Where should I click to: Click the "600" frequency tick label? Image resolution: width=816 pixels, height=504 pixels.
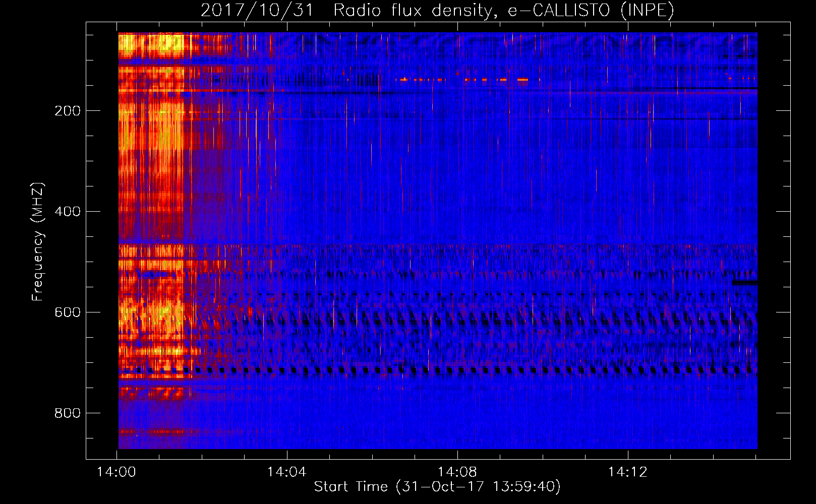68,312
